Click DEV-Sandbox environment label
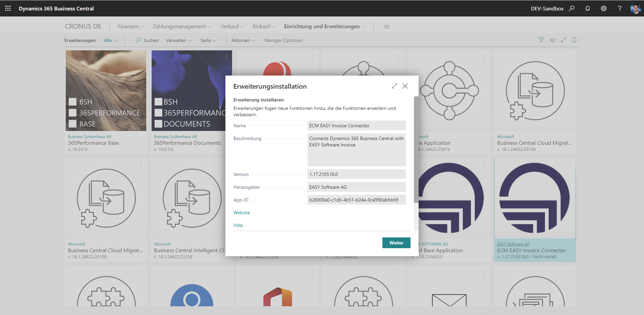Viewport: 644px width, 315px height. (x=547, y=8)
